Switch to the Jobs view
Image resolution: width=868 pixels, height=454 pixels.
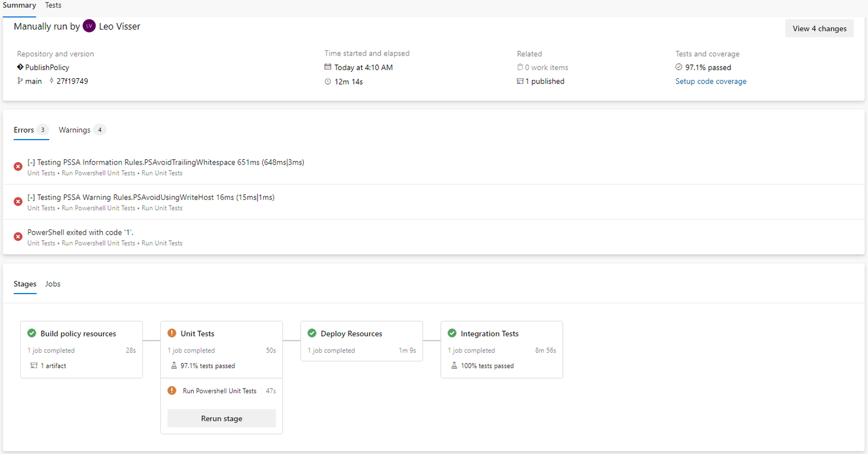coord(53,284)
